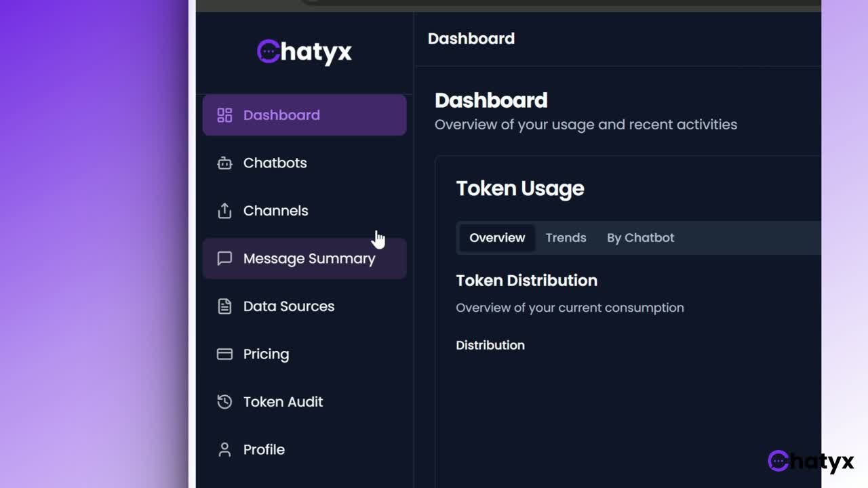Open the By Chatbot tab
The image size is (868, 488).
click(x=640, y=238)
